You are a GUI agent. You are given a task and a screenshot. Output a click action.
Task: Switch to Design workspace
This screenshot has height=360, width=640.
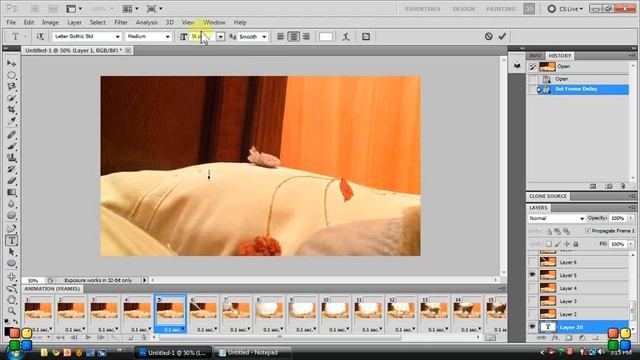[463, 9]
